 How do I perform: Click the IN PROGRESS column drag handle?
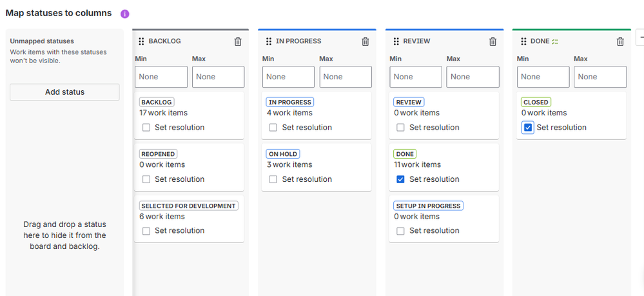tap(269, 41)
